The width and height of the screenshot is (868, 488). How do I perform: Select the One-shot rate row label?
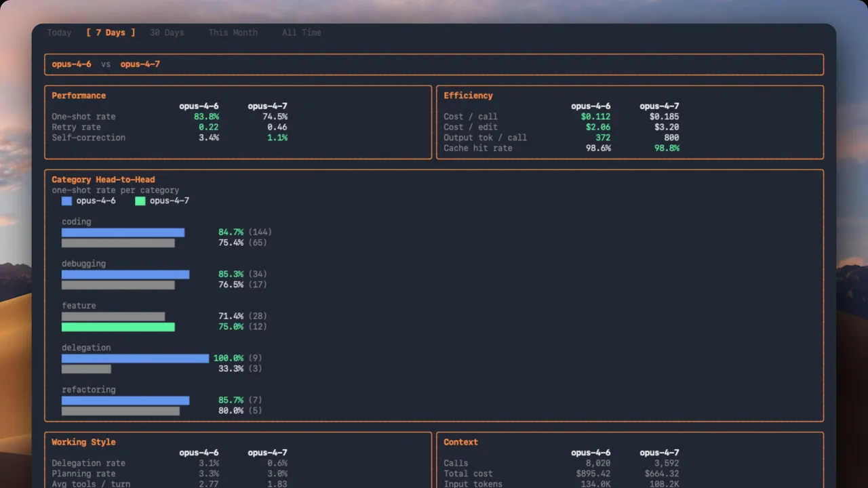click(x=83, y=117)
